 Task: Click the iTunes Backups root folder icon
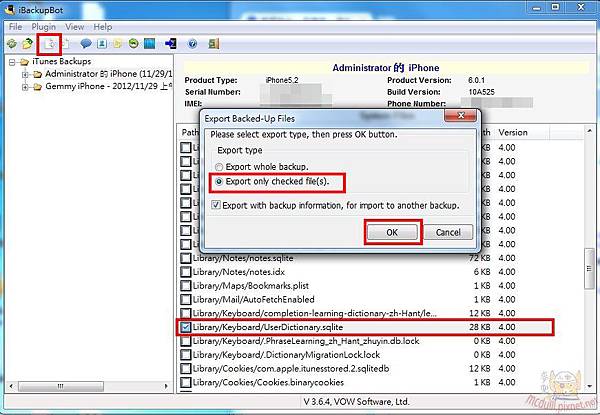(x=24, y=62)
